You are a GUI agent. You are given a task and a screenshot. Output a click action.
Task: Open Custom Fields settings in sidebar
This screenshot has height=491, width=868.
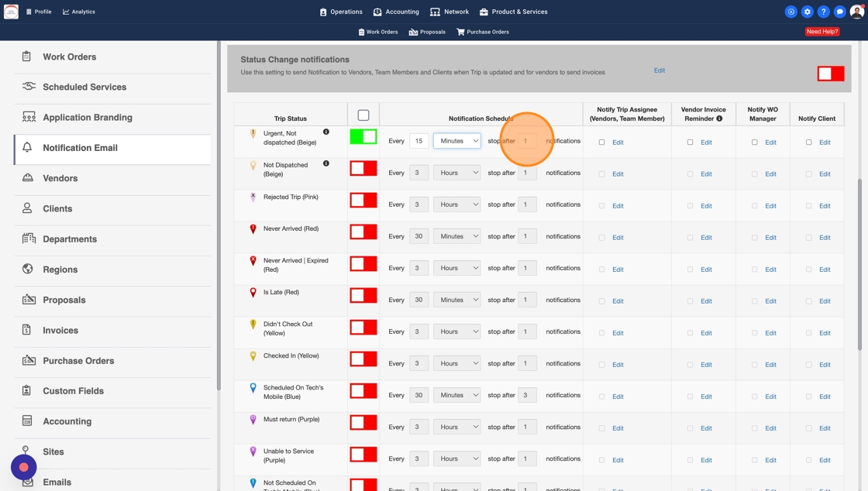point(112,391)
